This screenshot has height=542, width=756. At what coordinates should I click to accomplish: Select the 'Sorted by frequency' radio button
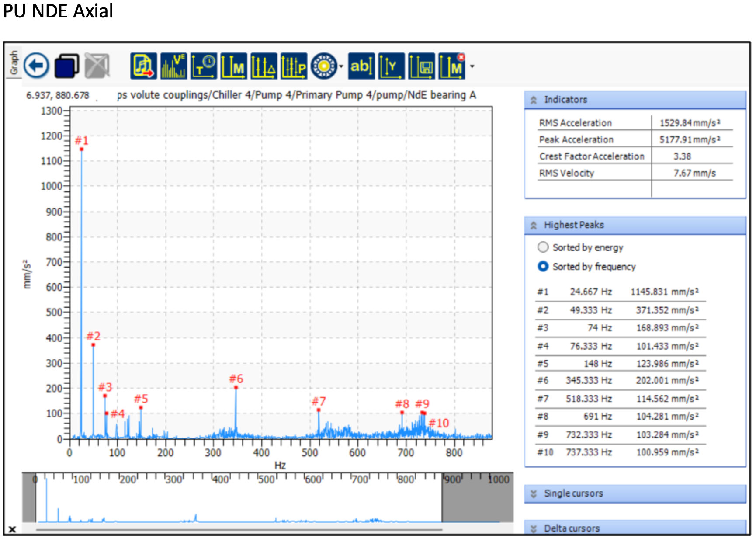tap(543, 266)
